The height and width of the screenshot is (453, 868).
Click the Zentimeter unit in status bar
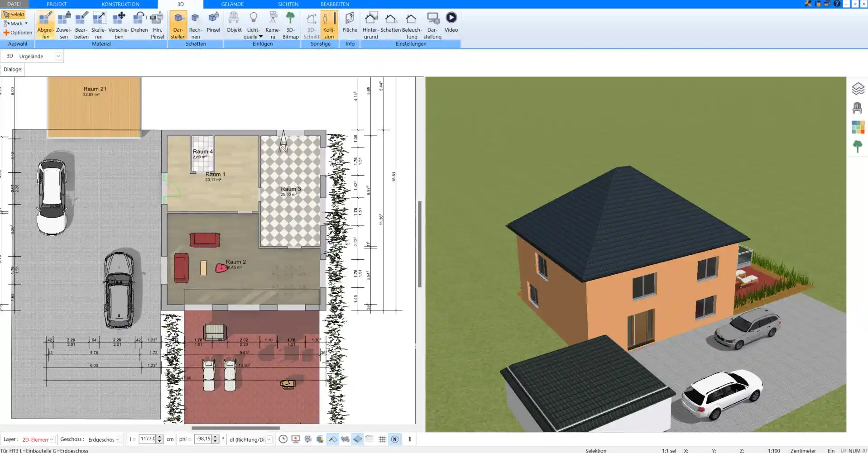(803, 450)
